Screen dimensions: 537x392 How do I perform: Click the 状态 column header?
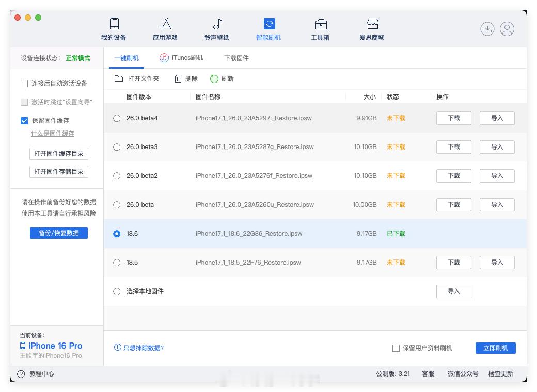pyautogui.click(x=393, y=97)
